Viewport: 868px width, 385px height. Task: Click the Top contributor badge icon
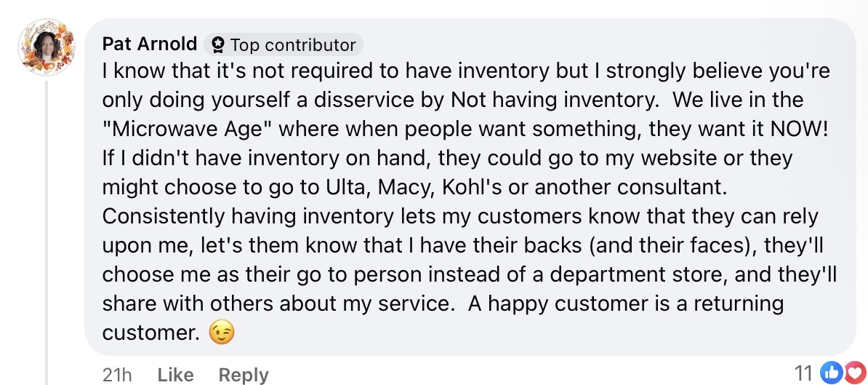click(x=217, y=45)
